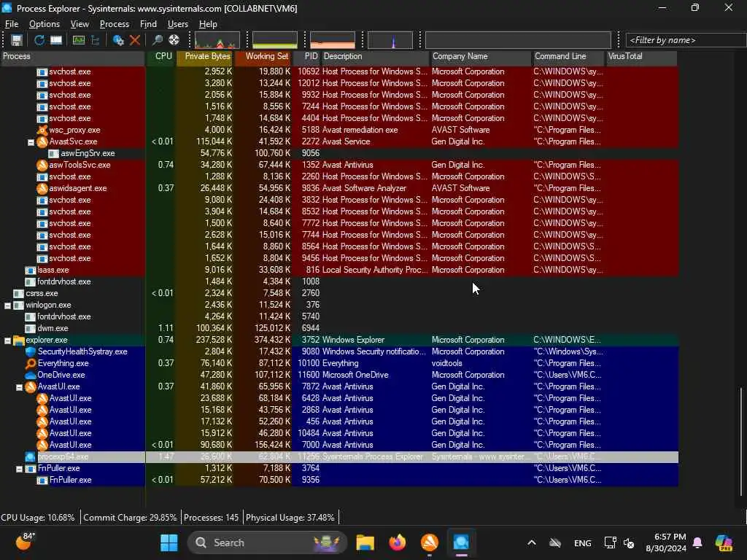747x560 pixels.
Task: Sort by the PID column header
Action: 307,56
